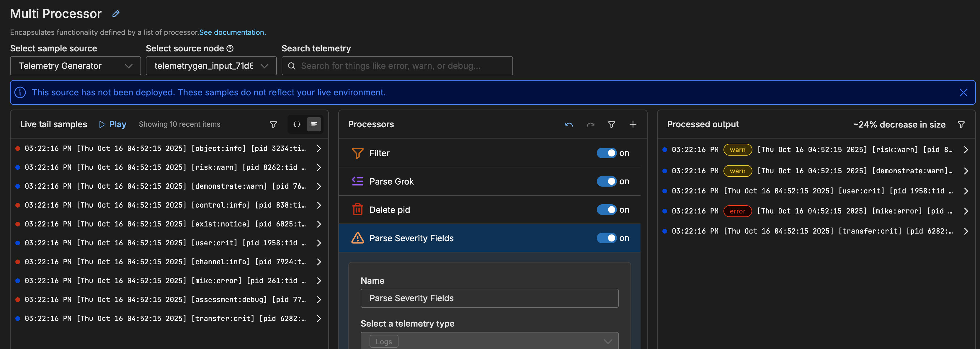Switch live tail to text lines view
Image resolution: width=980 pixels, height=349 pixels.
click(x=314, y=124)
